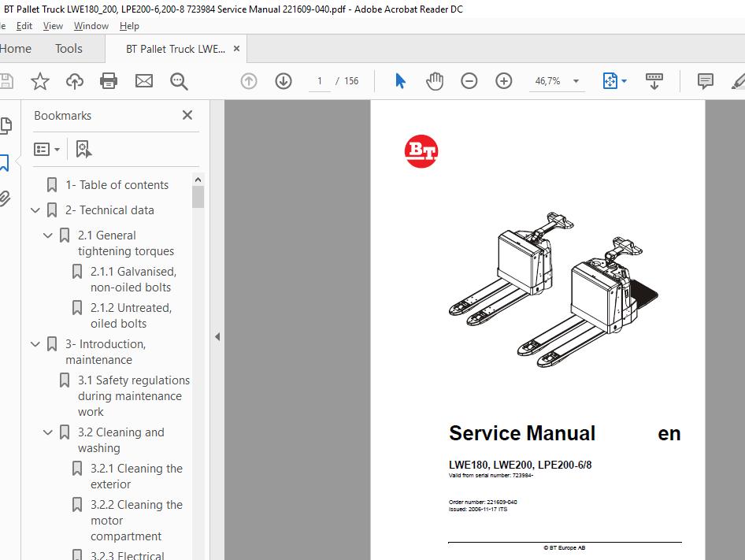745x560 pixels.
Task: Collapse the 3.2 Cleaning and washing bookmark
Action: pos(47,432)
